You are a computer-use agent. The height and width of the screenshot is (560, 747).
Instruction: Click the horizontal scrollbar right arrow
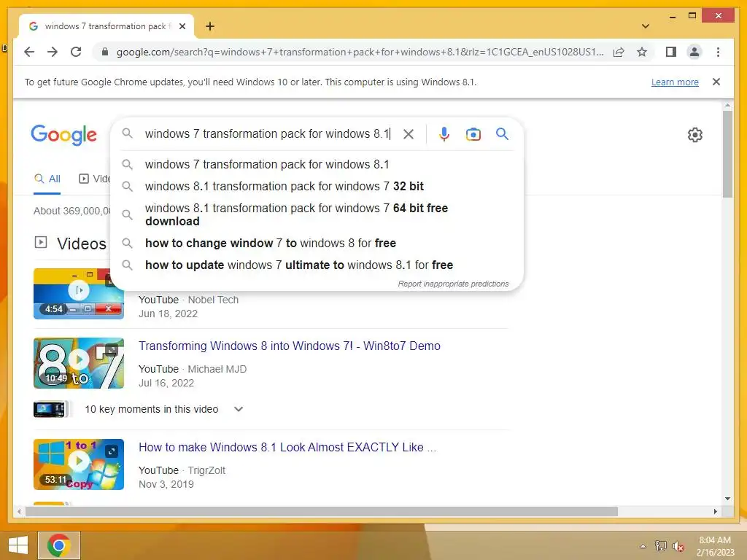tap(715, 511)
